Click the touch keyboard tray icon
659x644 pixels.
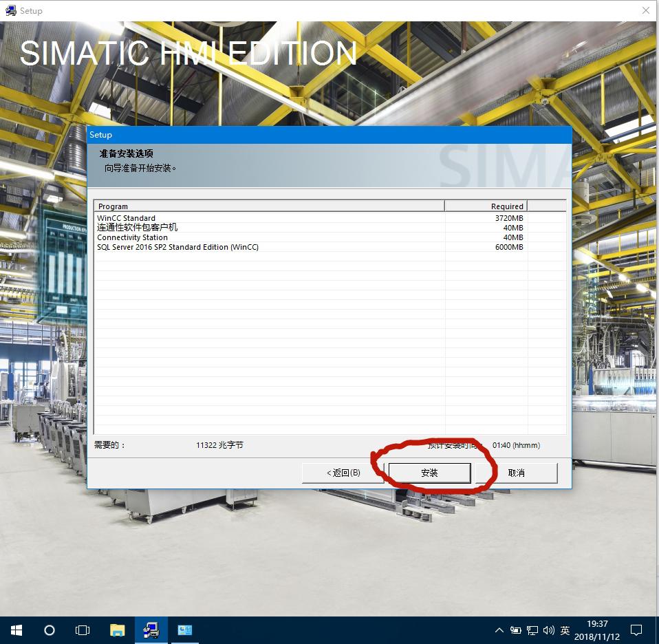[515, 630]
